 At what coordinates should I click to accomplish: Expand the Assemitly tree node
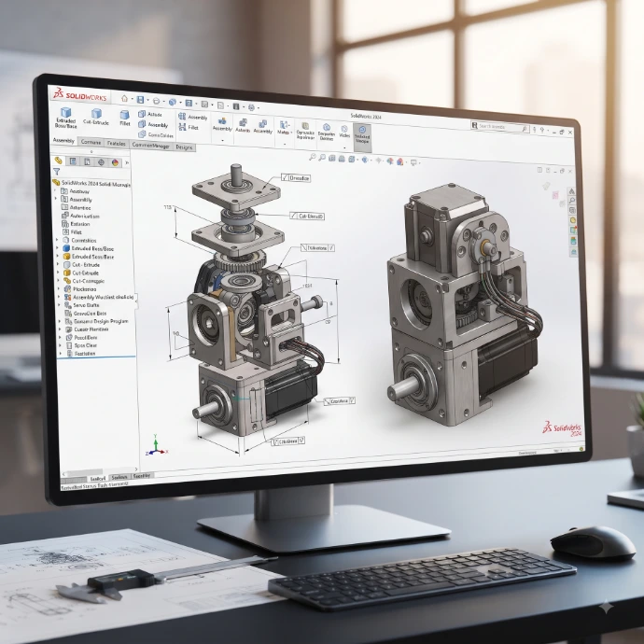56,199
